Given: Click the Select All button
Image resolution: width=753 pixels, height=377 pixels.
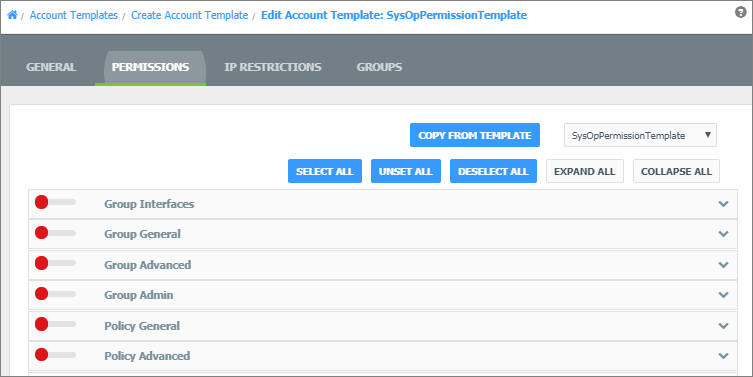Looking at the screenshot, I should pyautogui.click(x=325, y=171).
